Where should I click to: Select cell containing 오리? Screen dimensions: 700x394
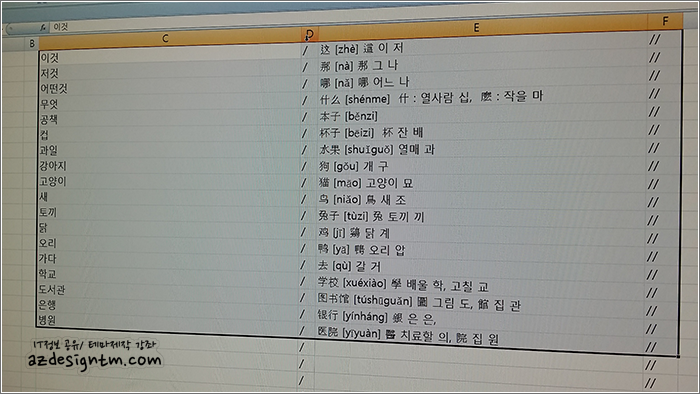(x=169, y=244)
